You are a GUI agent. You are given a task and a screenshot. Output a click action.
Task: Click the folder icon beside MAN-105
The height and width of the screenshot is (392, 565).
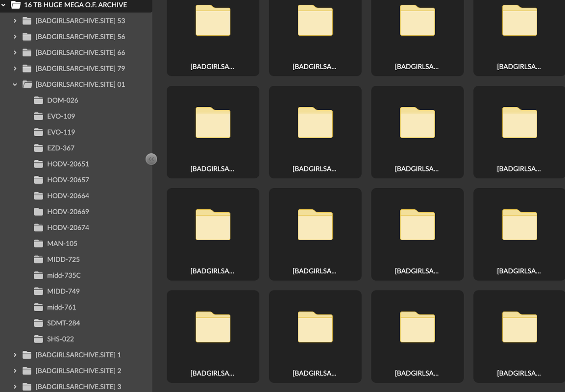[x=39, y=244]
